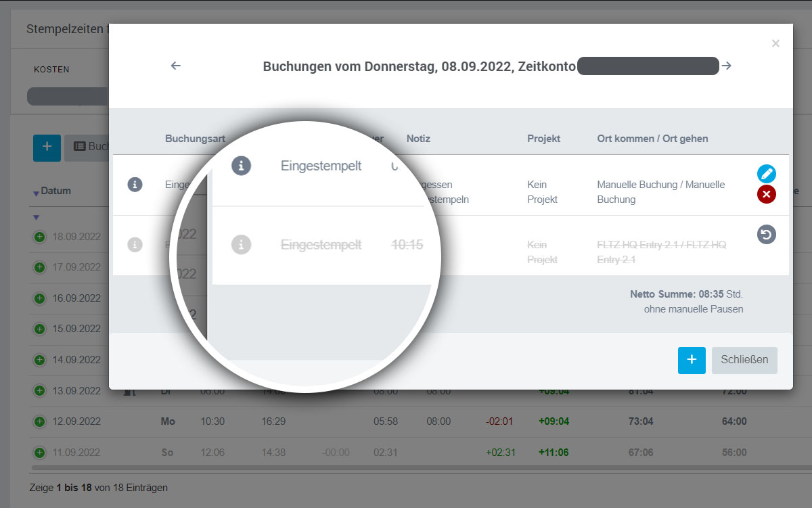Add a new booking with the dialog's plus button
The width and height of the screenshot is (812, 508).
pos(692,360)
